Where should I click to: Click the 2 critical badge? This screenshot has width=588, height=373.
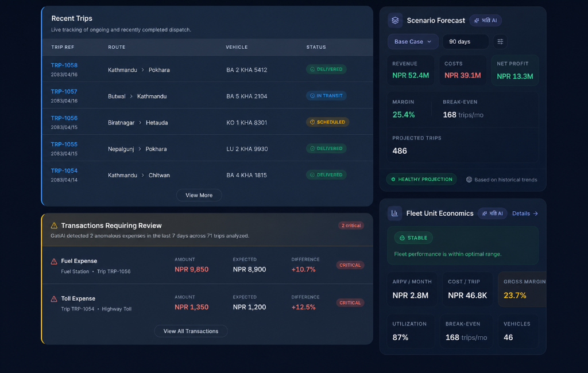(351, 226)
